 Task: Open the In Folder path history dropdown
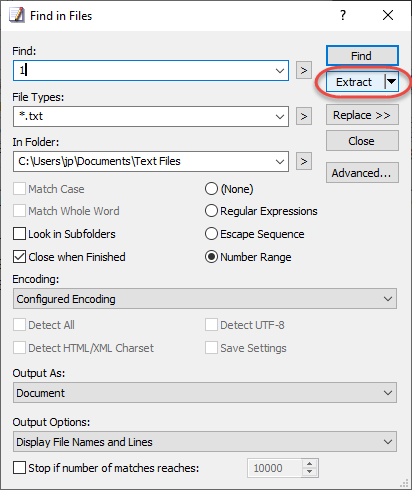tap(280, 162)
